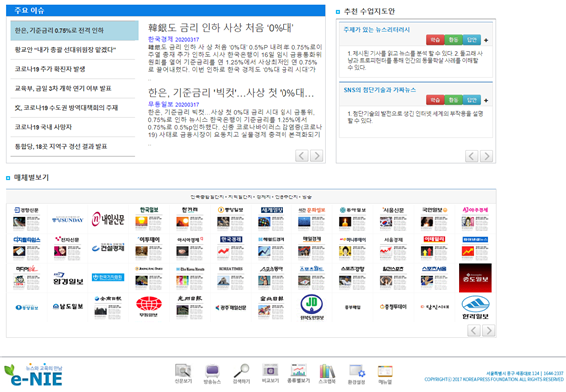Click plus icon beside SNS의 첨단기술과 가짜뉴스
566x392 pixels.
coord(486,100)
